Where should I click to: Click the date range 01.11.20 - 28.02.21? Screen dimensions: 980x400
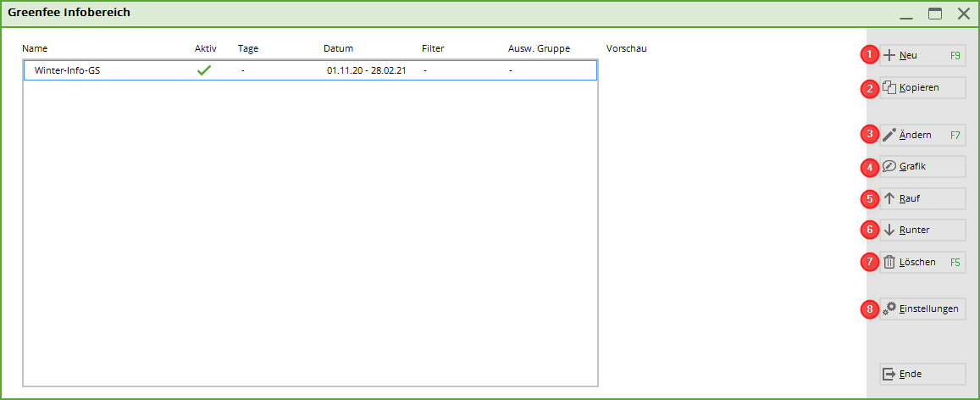click(x=366, y=70)
